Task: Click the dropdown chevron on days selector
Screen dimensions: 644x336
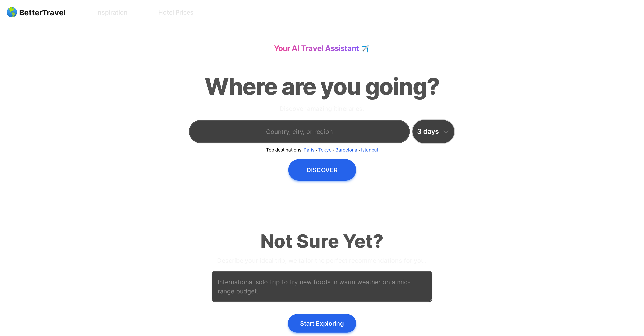Action: [446, 132]
